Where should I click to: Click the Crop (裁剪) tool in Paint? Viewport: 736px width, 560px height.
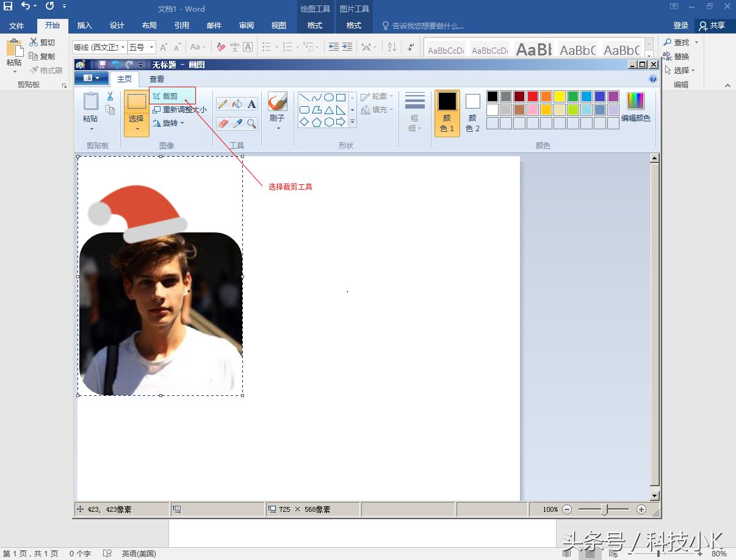166,96
